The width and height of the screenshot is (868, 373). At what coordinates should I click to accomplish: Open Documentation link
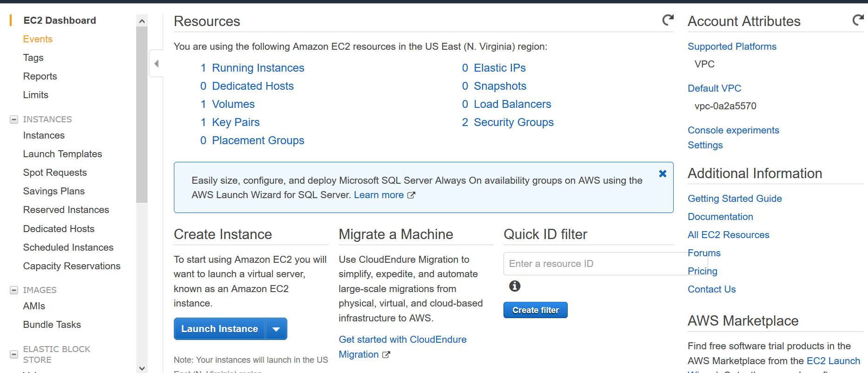click(x=720, y=217)
